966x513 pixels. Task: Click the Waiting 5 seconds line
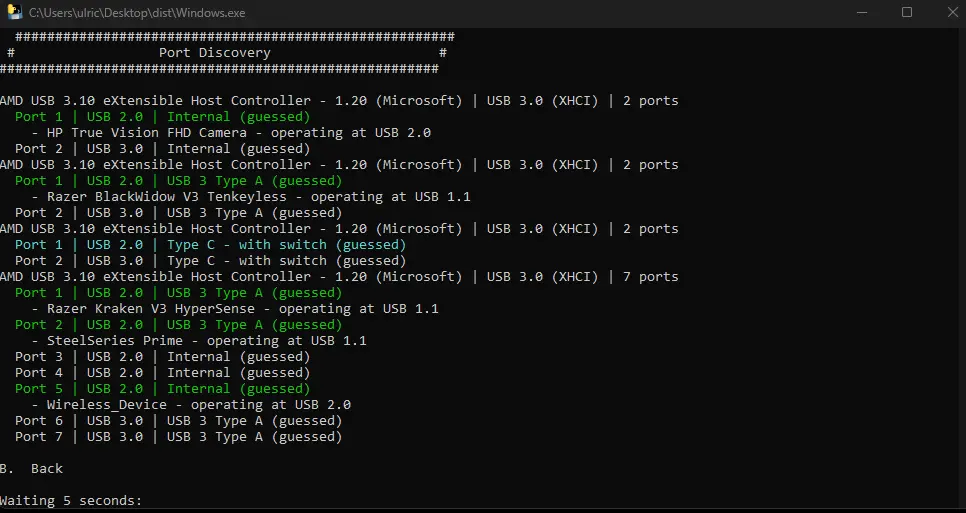(71, 501)
